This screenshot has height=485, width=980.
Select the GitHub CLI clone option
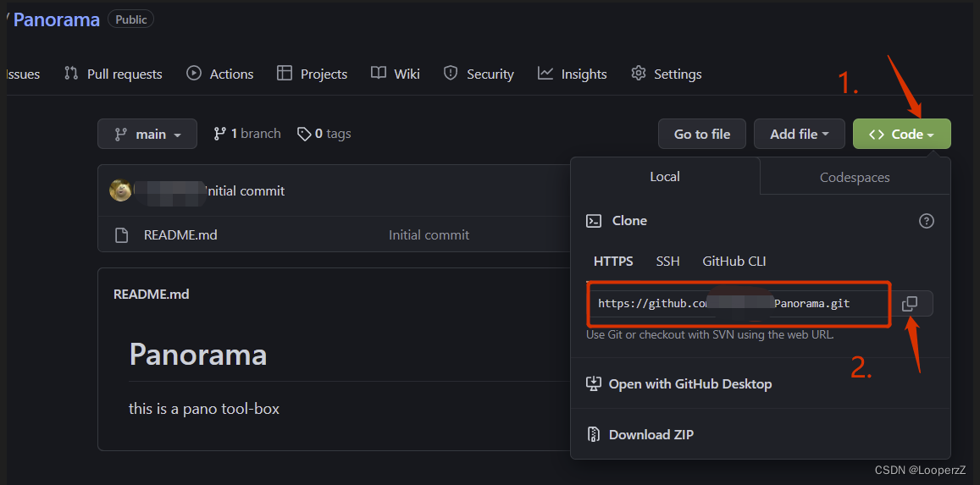[734, 261]
